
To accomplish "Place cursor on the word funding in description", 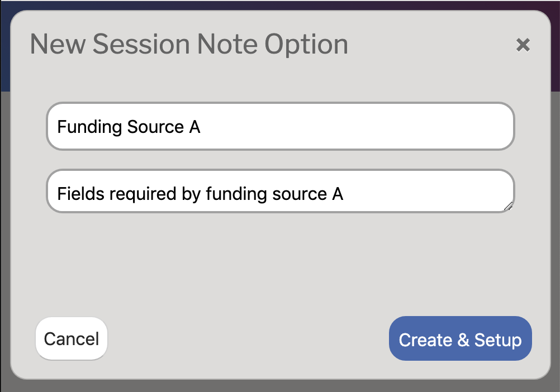I will (x=236, y=195).
